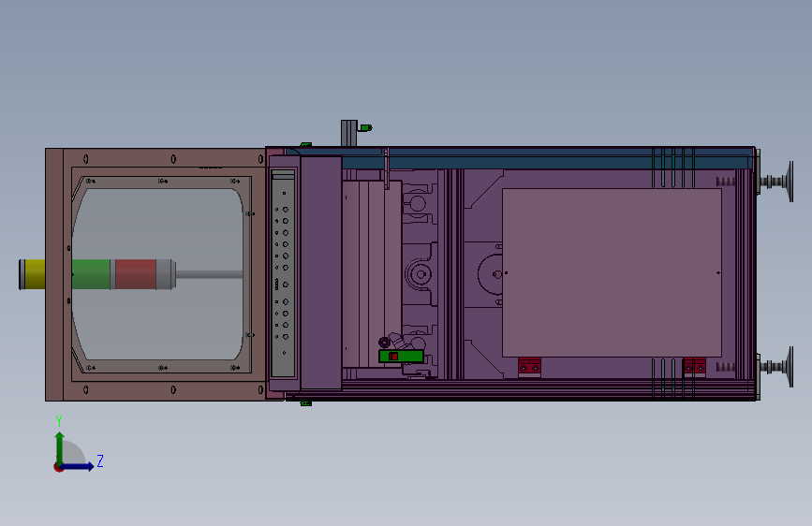
Task: Select the right red terminal block
Action: (x=694, y=367)
